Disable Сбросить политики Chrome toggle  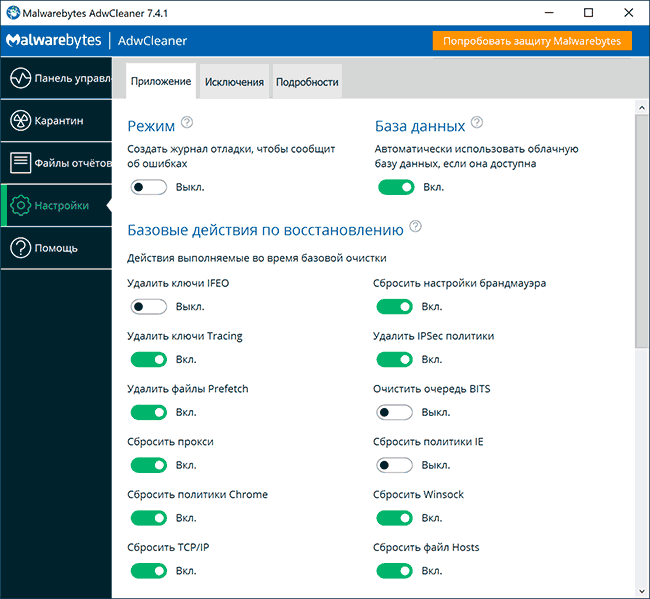click(149, 518)
